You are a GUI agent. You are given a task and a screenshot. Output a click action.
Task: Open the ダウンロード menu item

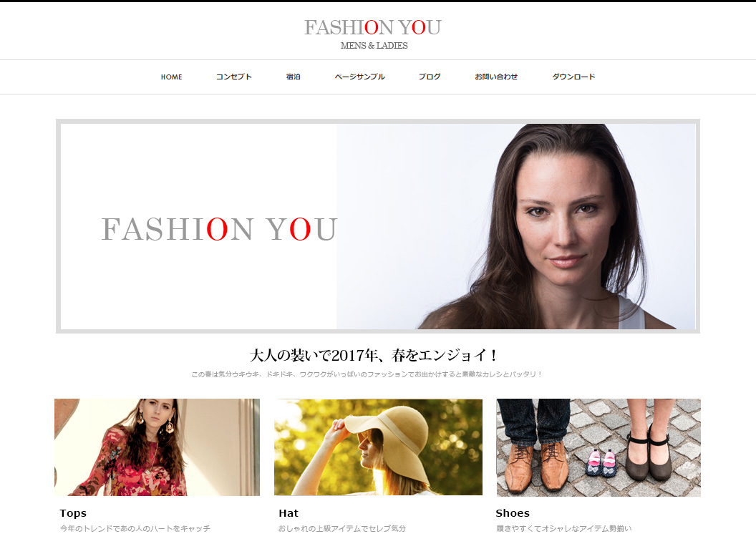coord(573,77)
